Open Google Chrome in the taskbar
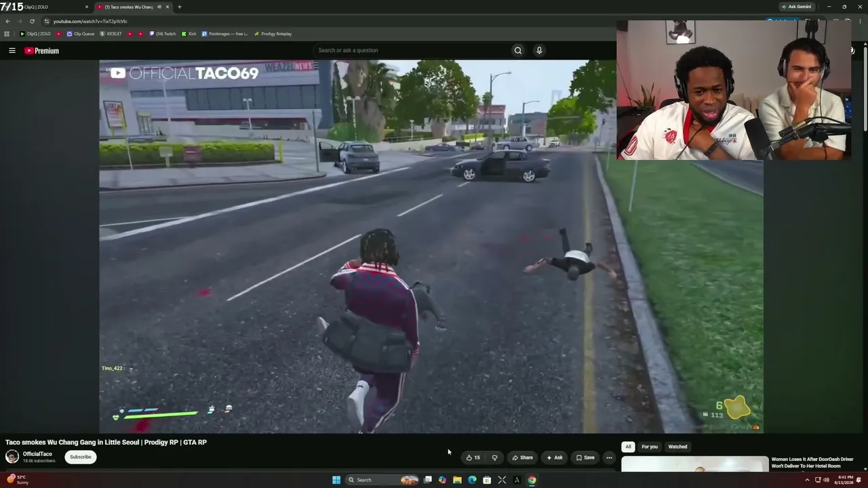The image size is (868, 488). (x=532, y=480)
